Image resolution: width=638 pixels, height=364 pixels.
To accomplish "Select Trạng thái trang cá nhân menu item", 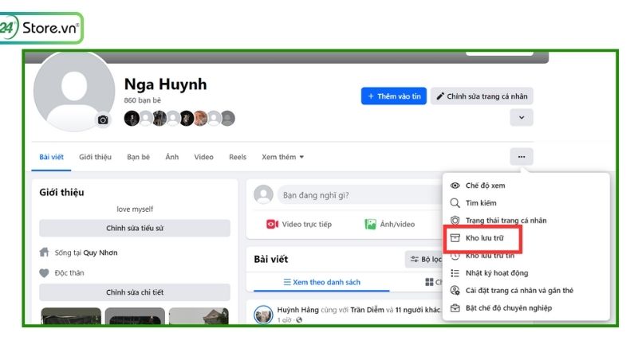I will coord(526,220).
